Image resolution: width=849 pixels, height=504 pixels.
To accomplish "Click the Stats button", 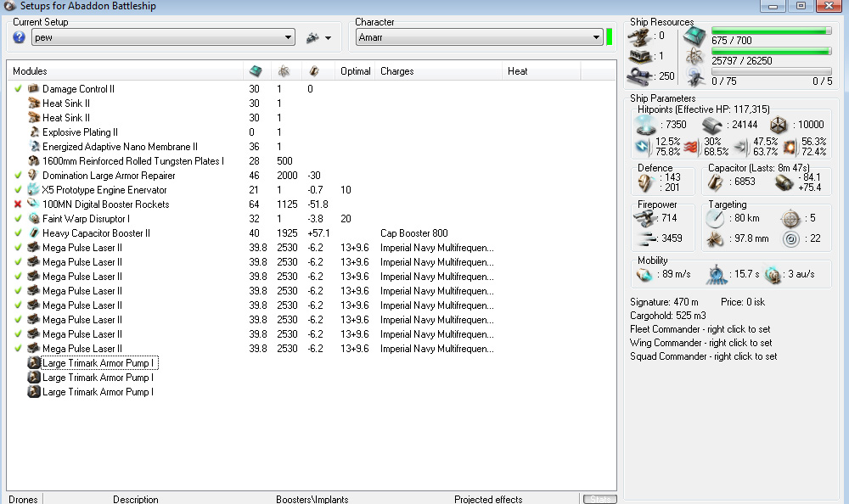I will point(600,499).
